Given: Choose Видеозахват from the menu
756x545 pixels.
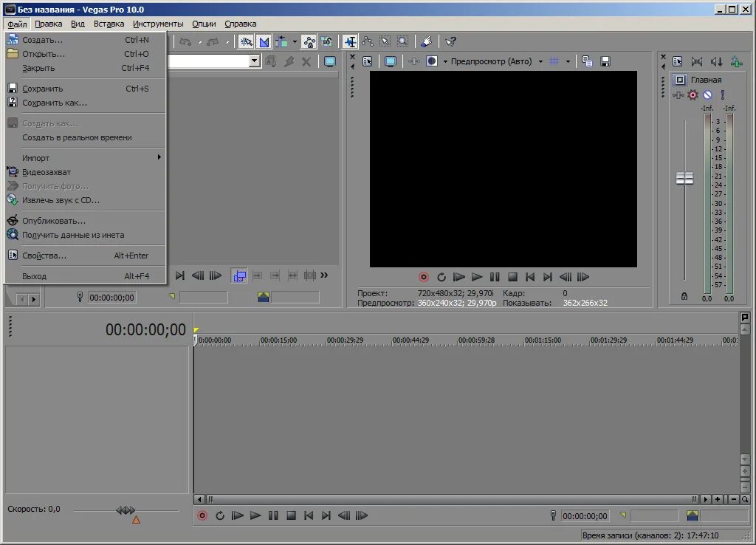Looking at the screenshot, I should (x=85, y=172).
